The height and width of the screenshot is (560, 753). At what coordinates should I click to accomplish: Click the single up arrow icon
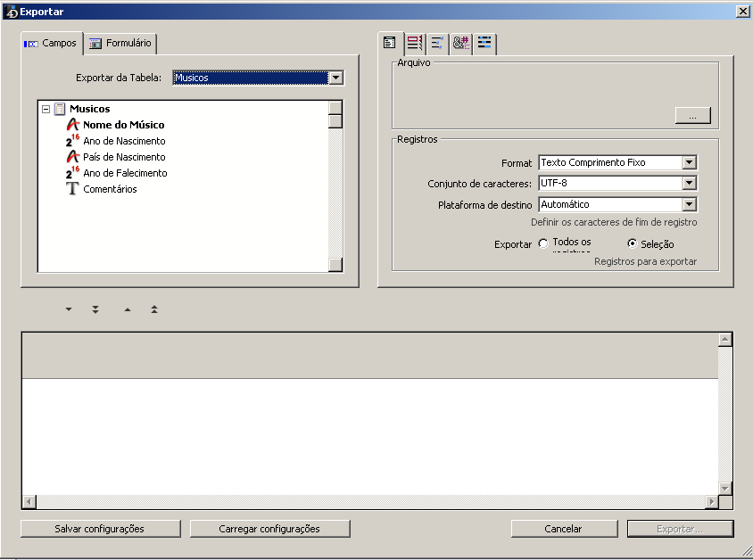pos(127,310)
